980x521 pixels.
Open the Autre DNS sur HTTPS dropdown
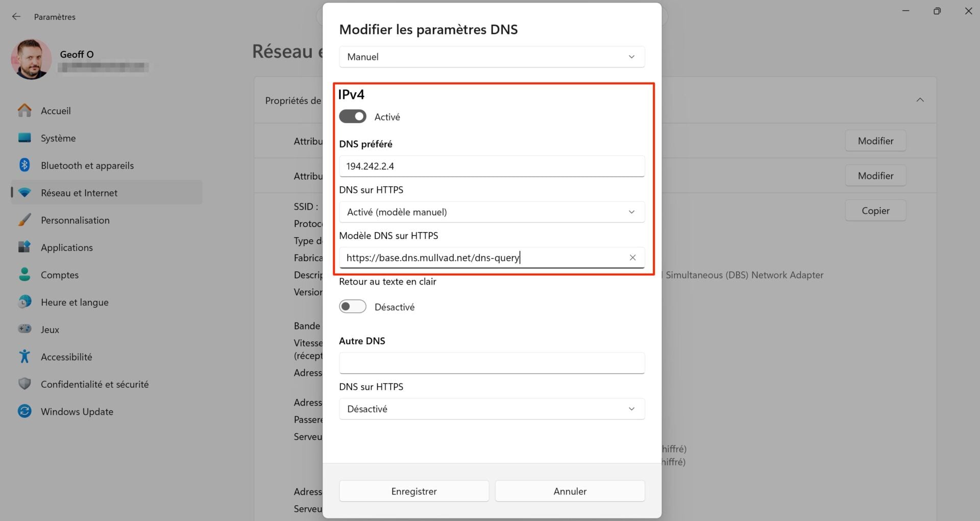point(492,409)
